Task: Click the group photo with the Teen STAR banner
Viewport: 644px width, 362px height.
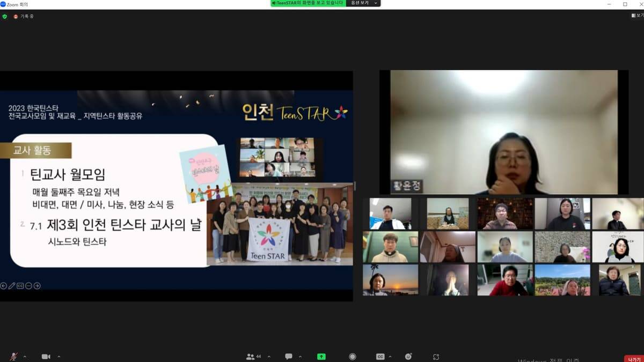Action: (x=280, y=225)
